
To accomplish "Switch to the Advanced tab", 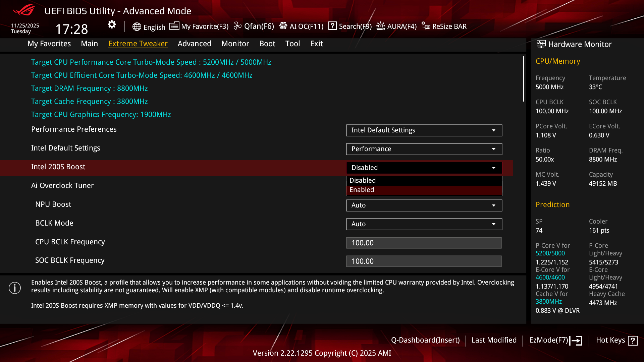I will tap(194, 44).
